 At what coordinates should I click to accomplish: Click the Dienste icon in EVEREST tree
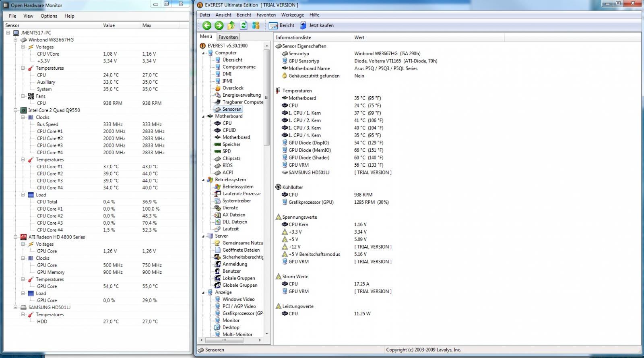[x=218, y=208]
